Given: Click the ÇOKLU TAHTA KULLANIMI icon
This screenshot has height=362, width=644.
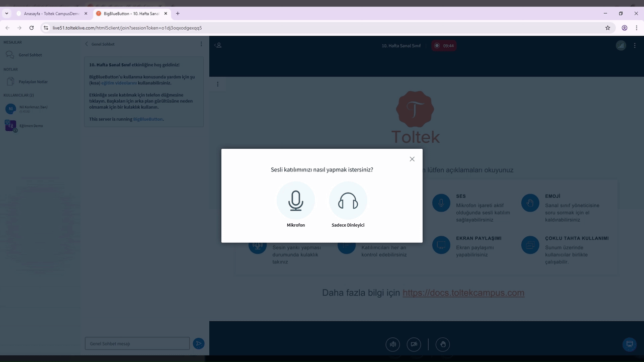Looking at the screenshot, I should coord(530,245).
